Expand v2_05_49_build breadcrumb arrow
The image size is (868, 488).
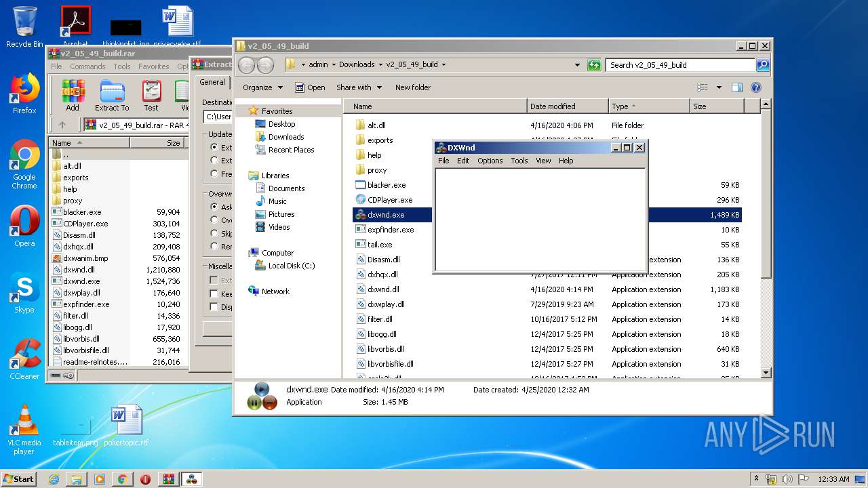click(443, 65)
